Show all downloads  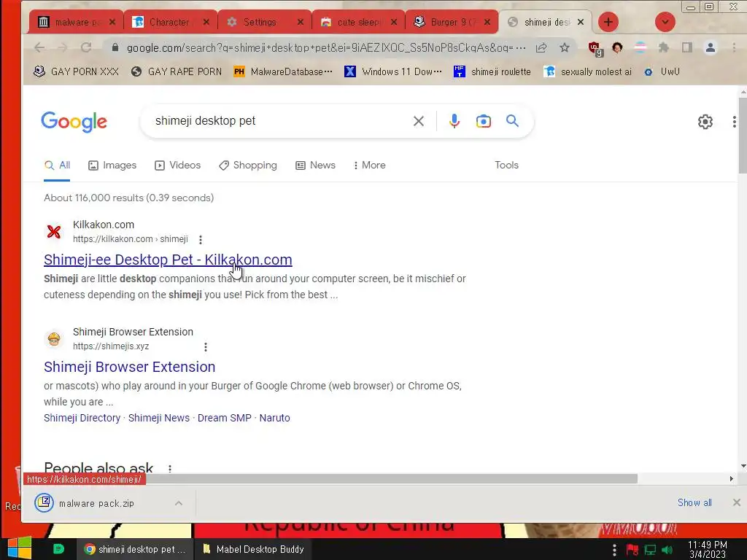pyautogui.click(x=694, y=503)
